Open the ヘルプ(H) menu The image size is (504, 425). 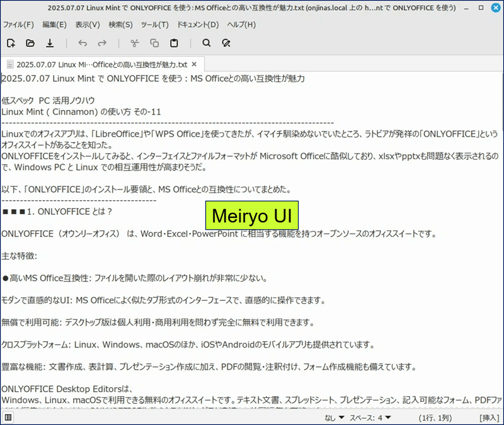[x=241, y=25]
